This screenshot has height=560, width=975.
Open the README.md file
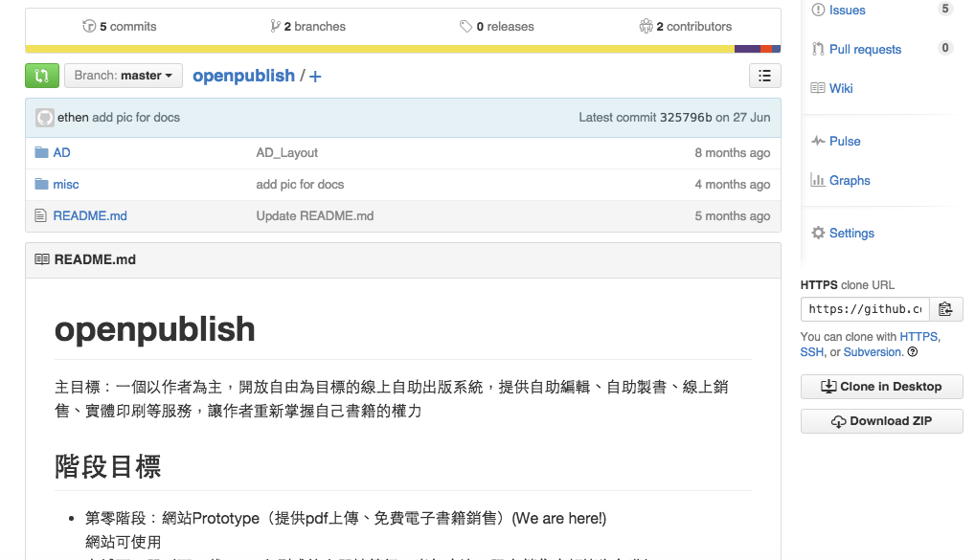[90, 215]
